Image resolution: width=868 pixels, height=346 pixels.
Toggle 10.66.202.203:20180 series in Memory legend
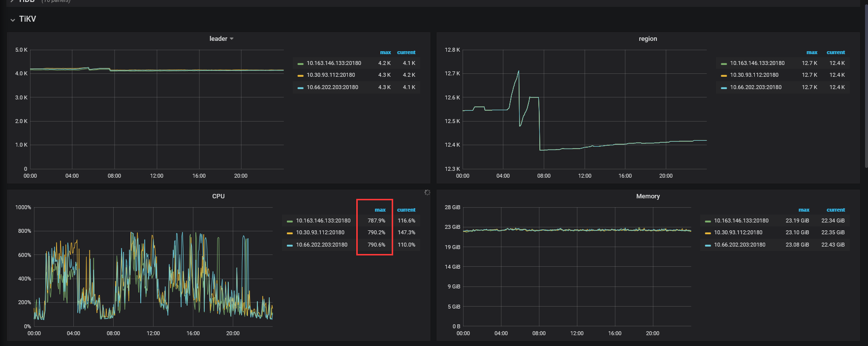click(x=740, y=245)
